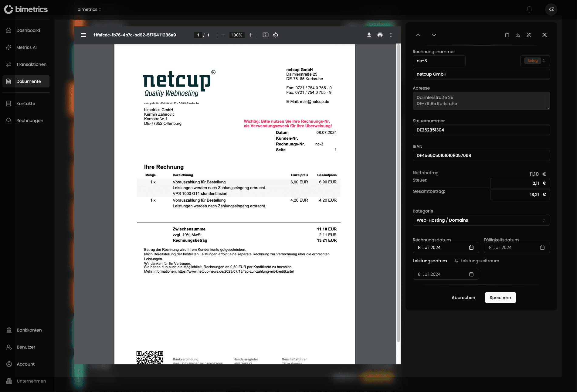The width and height of the screenshot is (577, 392).
Task: Click the Speichern button
Action: 500,298
